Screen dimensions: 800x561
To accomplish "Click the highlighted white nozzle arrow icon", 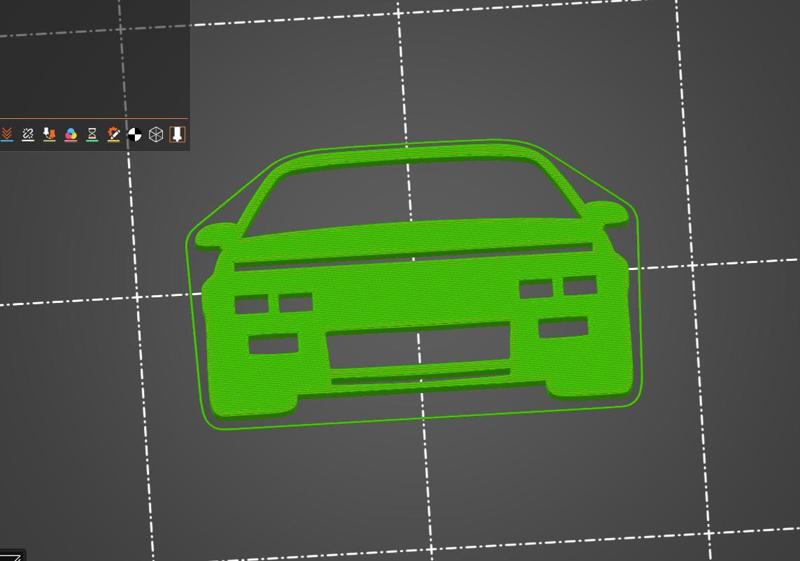I will 177,134.
